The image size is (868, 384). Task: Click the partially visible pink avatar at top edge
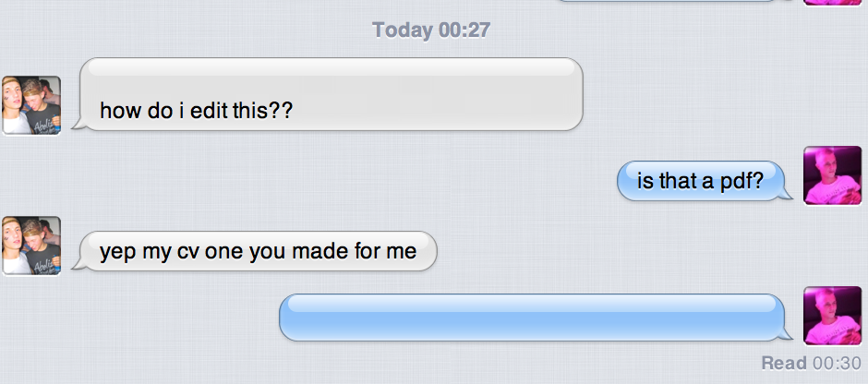click(x=833, y=3)
